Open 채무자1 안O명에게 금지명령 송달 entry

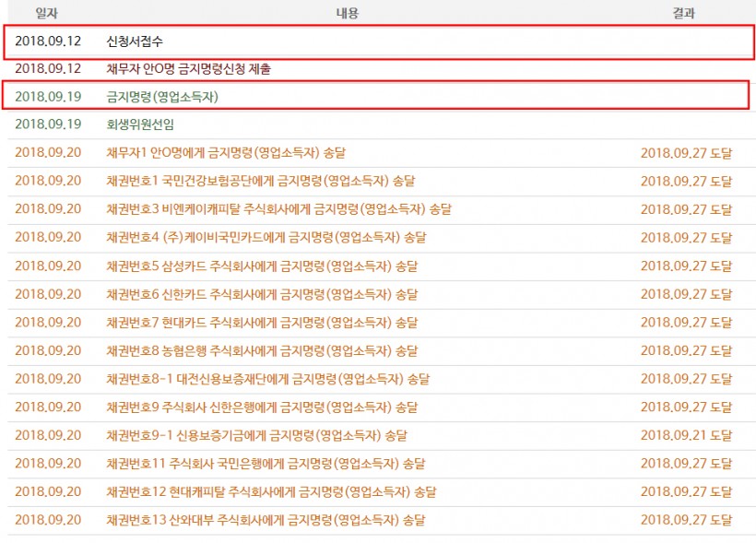pos(226,153)
